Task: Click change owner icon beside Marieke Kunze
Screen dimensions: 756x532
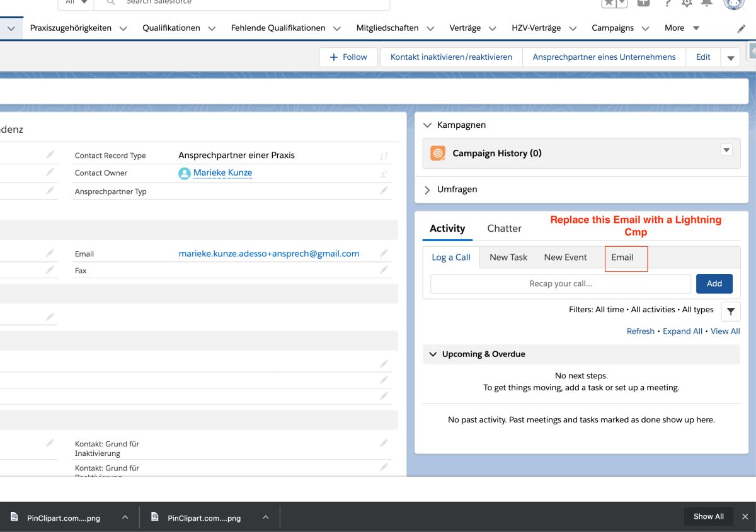Action: point(384,173)
